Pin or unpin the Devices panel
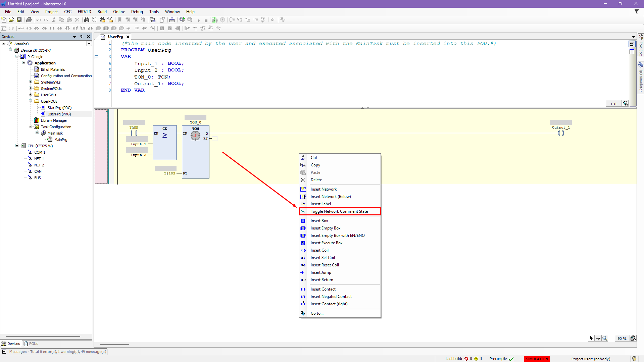This screenshot has width=644, height=362. [x=81, y=37]
